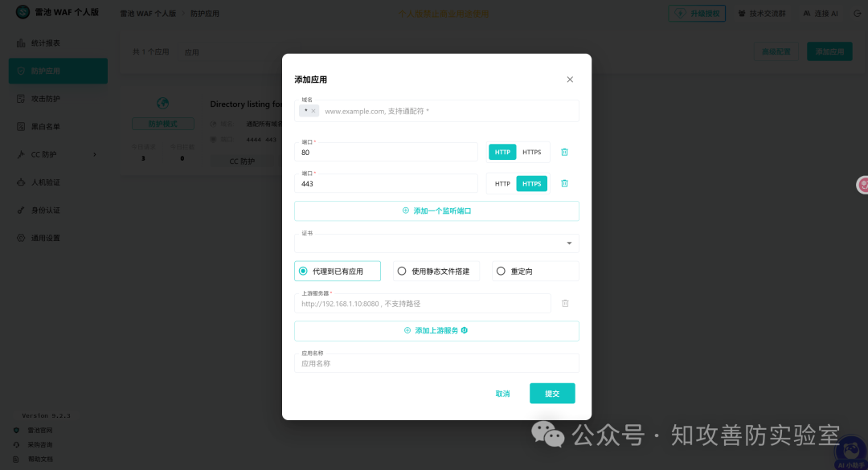
Task: Open the 证书 dropdown
Action: (436, 243)
